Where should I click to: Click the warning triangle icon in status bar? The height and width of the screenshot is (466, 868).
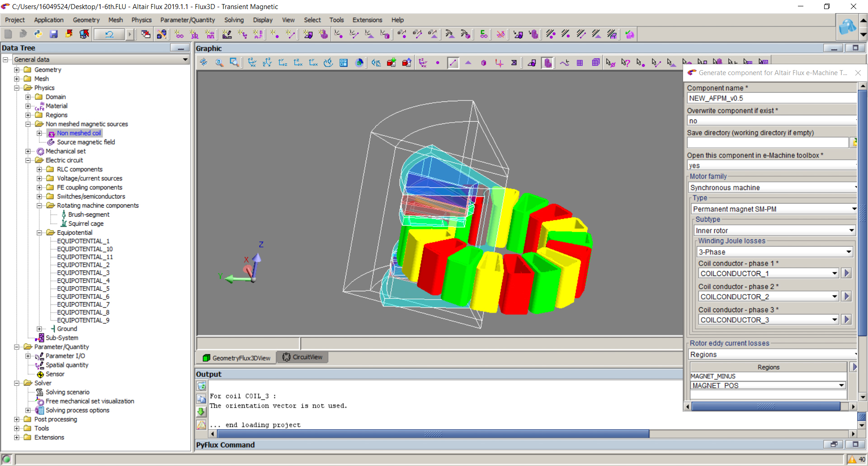852,460
